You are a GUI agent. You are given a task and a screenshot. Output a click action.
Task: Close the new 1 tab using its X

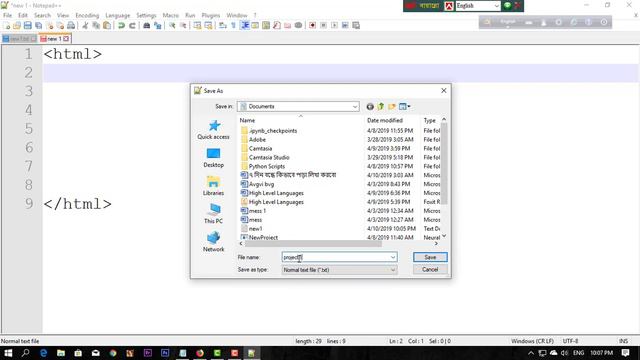[66, 39]
